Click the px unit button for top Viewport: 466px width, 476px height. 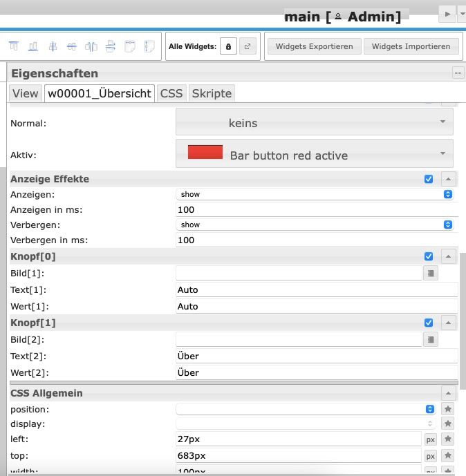pos(431,456)
